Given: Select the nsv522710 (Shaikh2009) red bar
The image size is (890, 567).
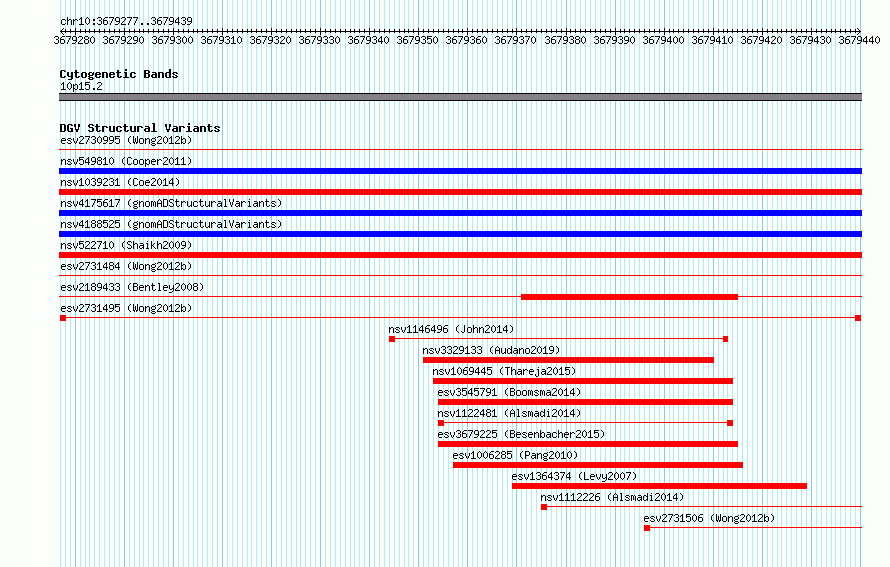Looking at the screenshot, I should (460, 255).
